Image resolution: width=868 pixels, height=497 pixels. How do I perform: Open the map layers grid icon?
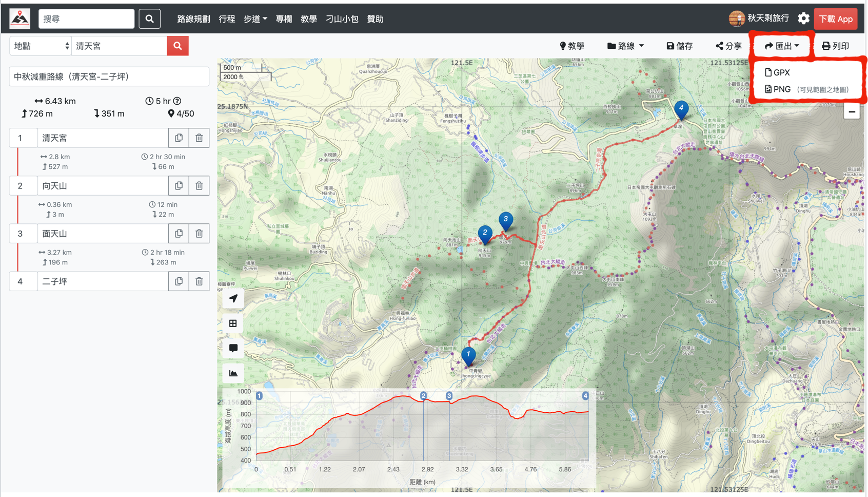(x=233, y=323)
